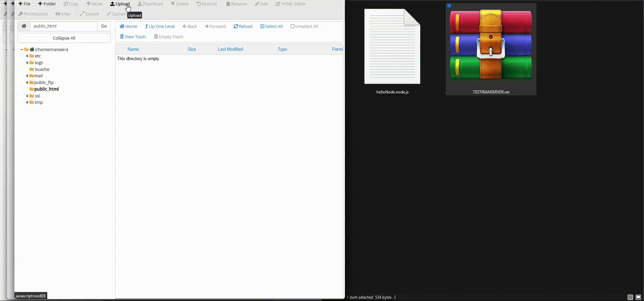Click the Extract toolbar item
The height and width of the screenshot is (301, 644).
click(x=89, y=14)
